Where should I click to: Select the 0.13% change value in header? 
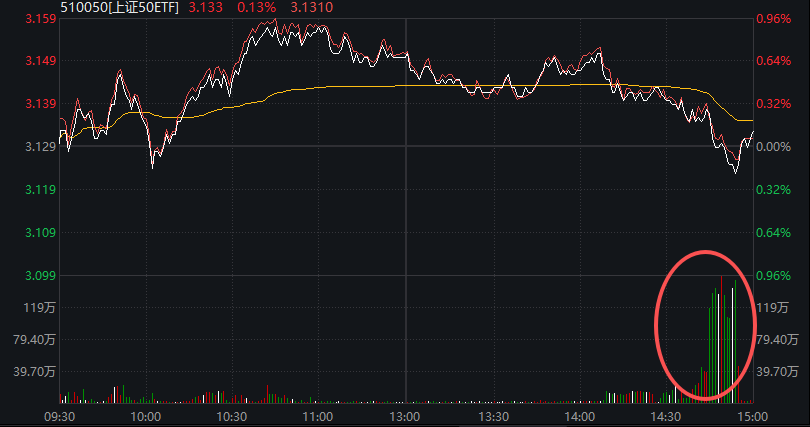[254, 8]
